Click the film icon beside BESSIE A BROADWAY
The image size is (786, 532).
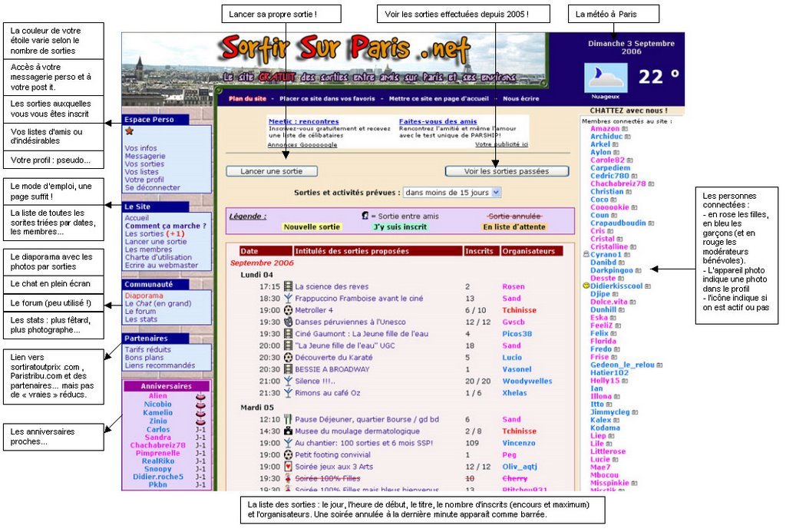click(288, 369)
